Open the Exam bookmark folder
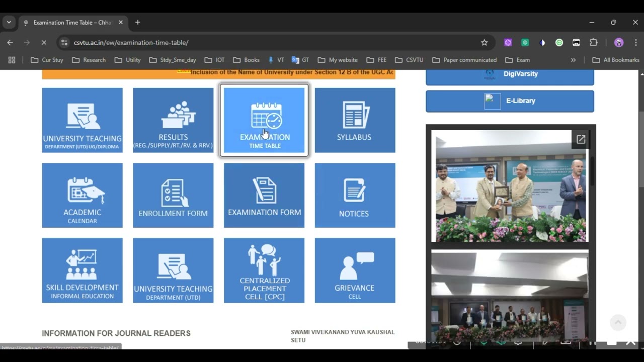 click(517, 60)
